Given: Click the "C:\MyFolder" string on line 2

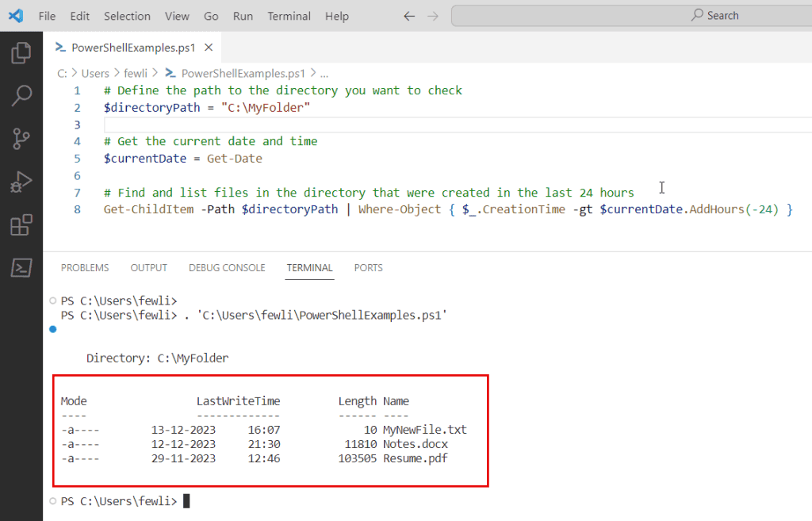Looking at the screenshot, I should pyautogui.click(x=266, y=108).
